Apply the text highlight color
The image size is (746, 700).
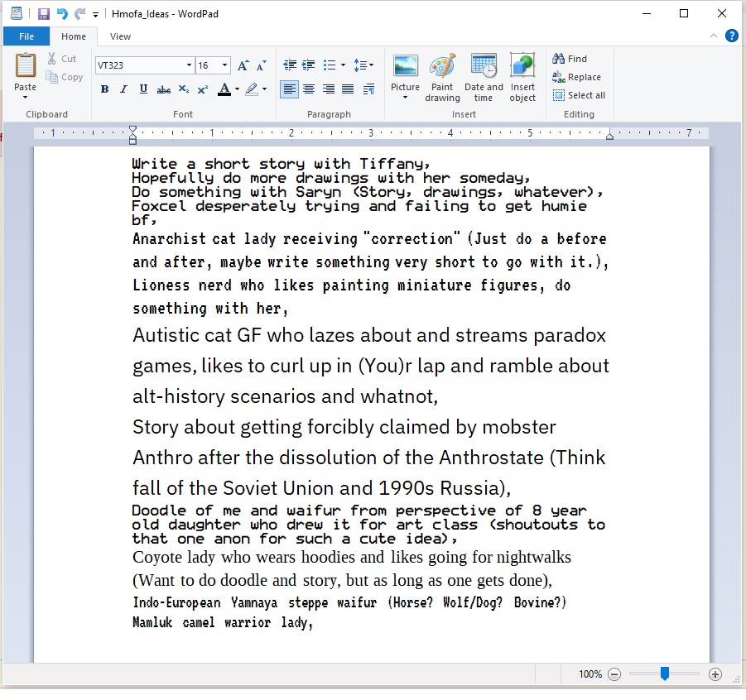point(252,89)
